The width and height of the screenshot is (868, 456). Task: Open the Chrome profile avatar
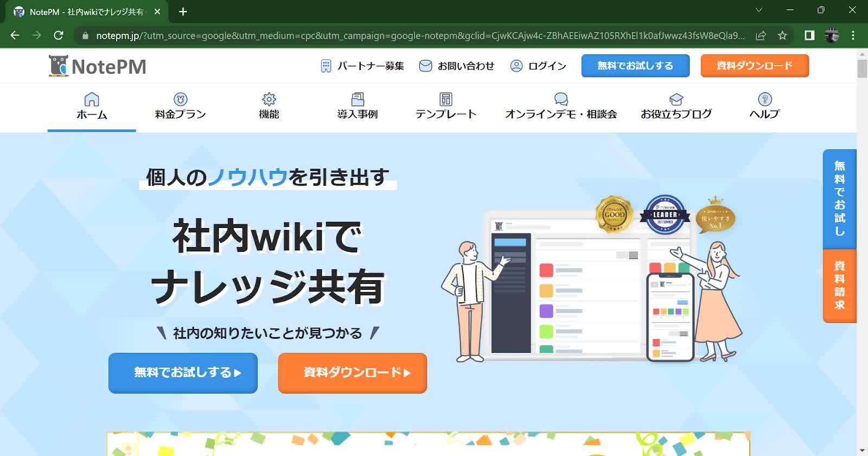pyautogui.click(x=832, y=35)
